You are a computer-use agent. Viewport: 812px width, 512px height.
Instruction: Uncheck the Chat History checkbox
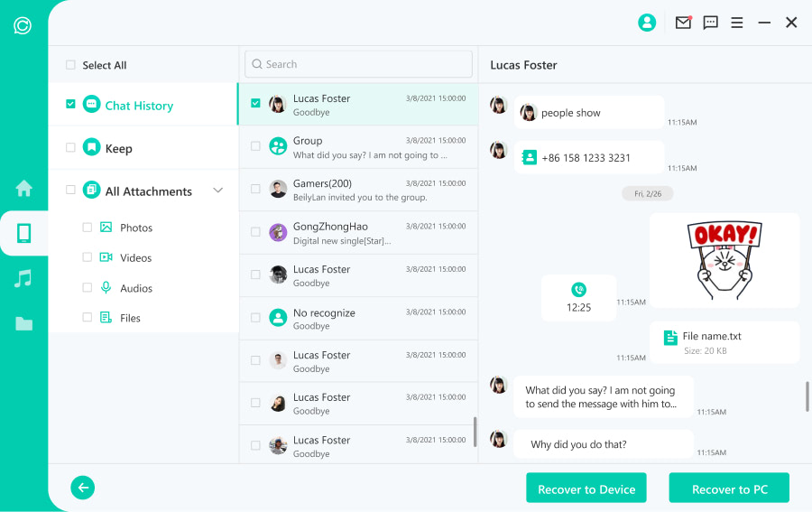pos(70,105)
